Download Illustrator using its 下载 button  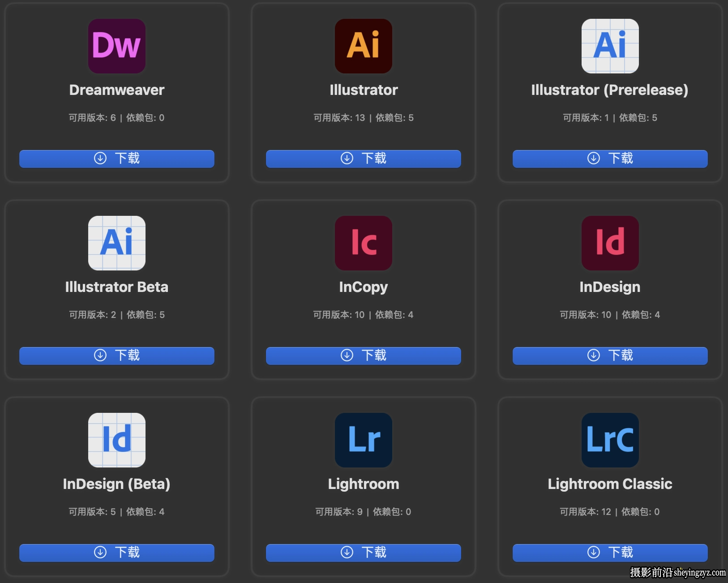(x=364, y=159)
